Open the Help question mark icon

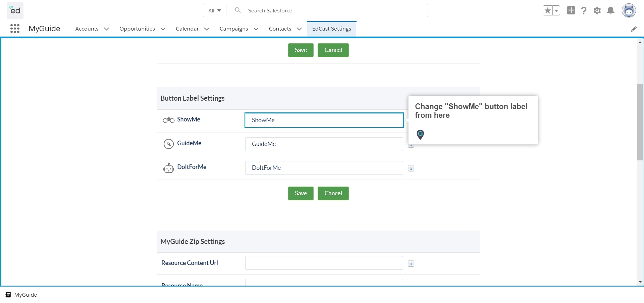point(584,10)
